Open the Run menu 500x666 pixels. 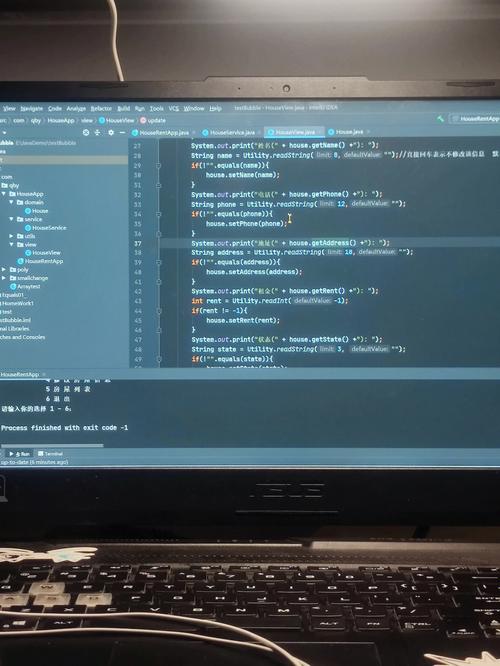pos(140,109)
